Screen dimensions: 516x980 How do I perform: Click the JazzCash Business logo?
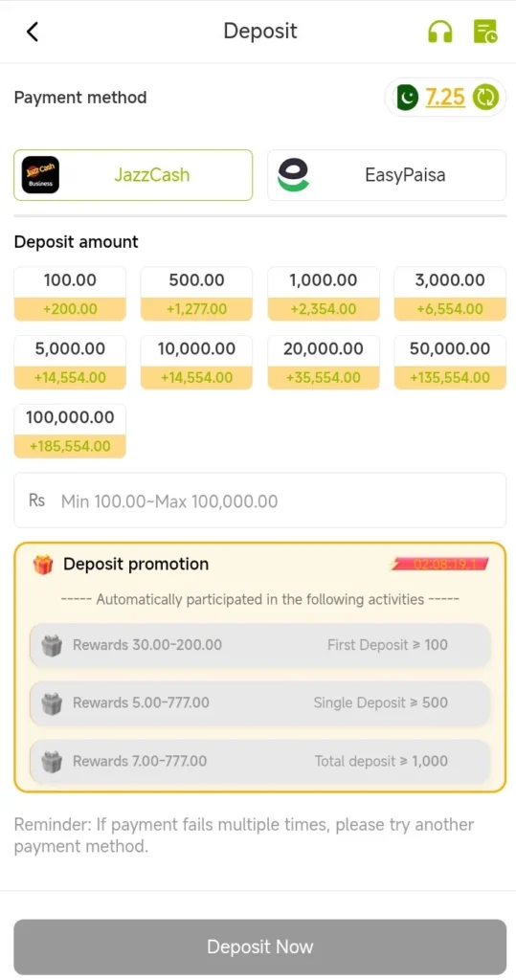coord(40,174)
